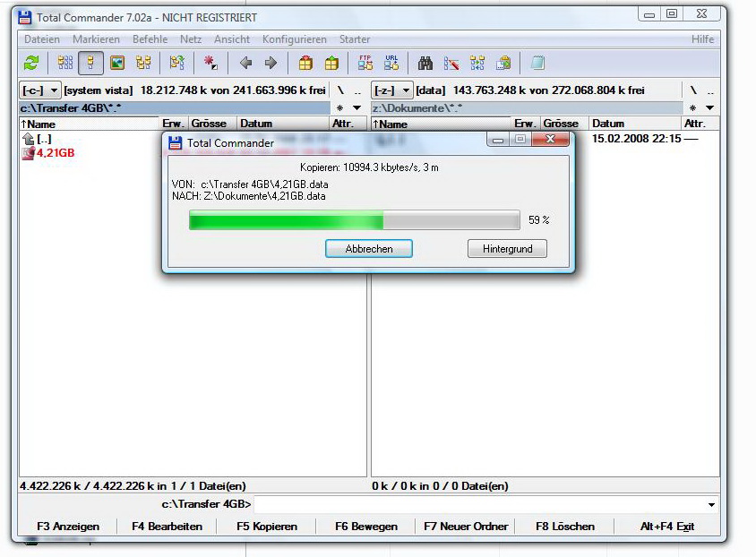Click the z:\Dokumente\*.* path bar

point(527,108)
